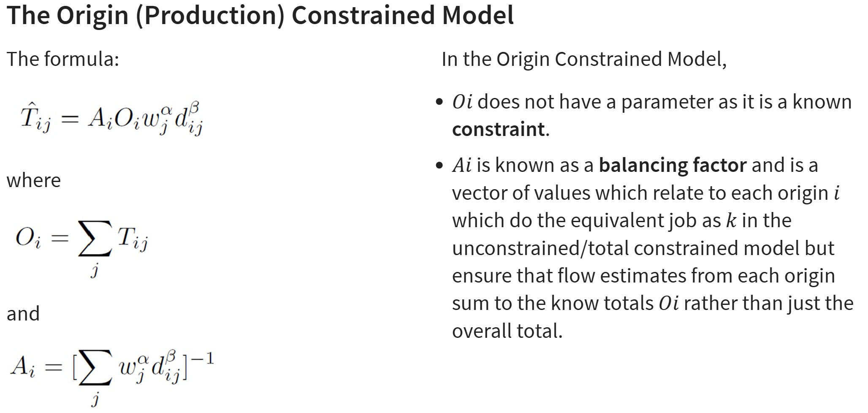
Task: Click the Tij term right of the Oi summation
Action: (x=133, y=238)
